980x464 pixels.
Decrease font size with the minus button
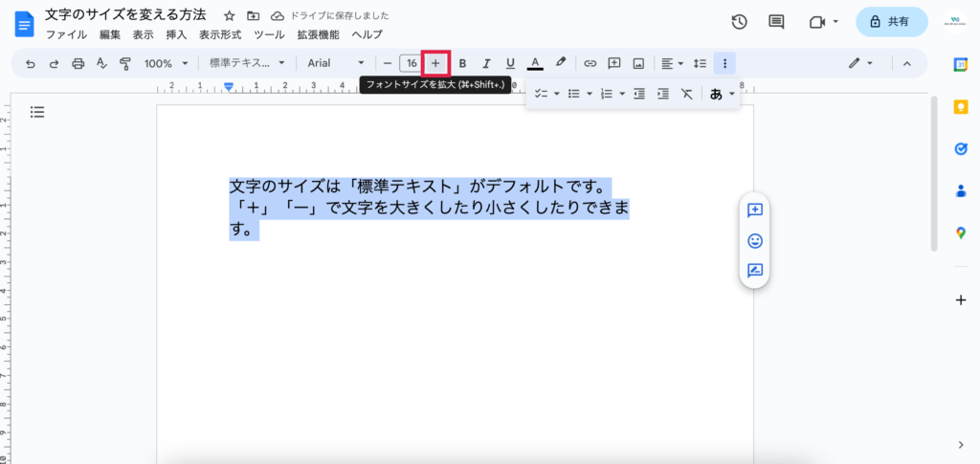click(x=388, y=63)
